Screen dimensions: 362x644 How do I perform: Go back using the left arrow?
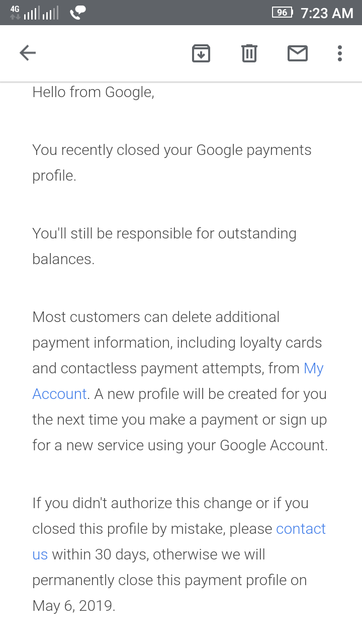click(x=28, y=53)
